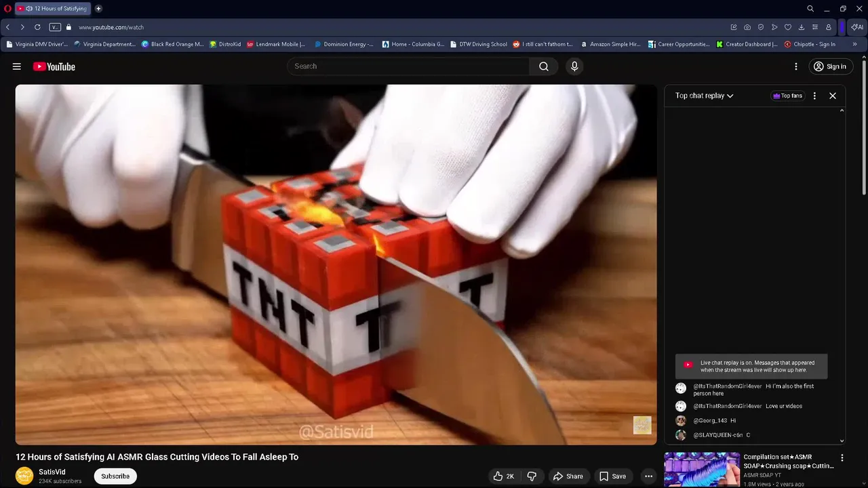Open the downloads icon
This screenshot has width=868, height=488.
click(x=802, y=27)
